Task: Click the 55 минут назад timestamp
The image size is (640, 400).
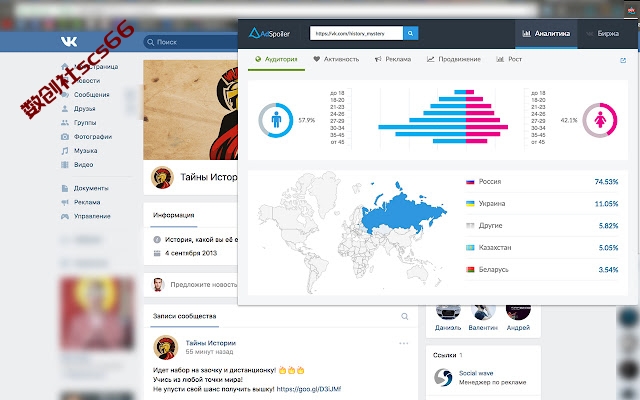Action: tap(209, 352)
